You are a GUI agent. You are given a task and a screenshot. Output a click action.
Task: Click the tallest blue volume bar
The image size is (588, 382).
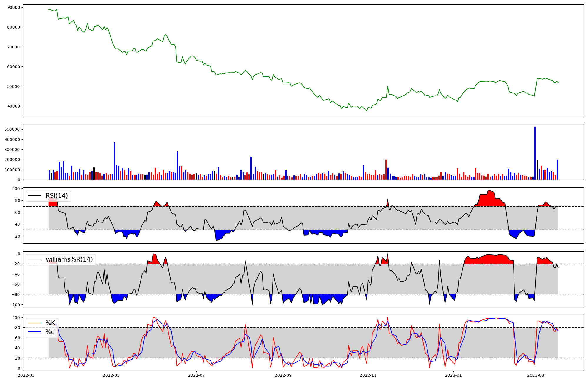[x=535, y=153]
